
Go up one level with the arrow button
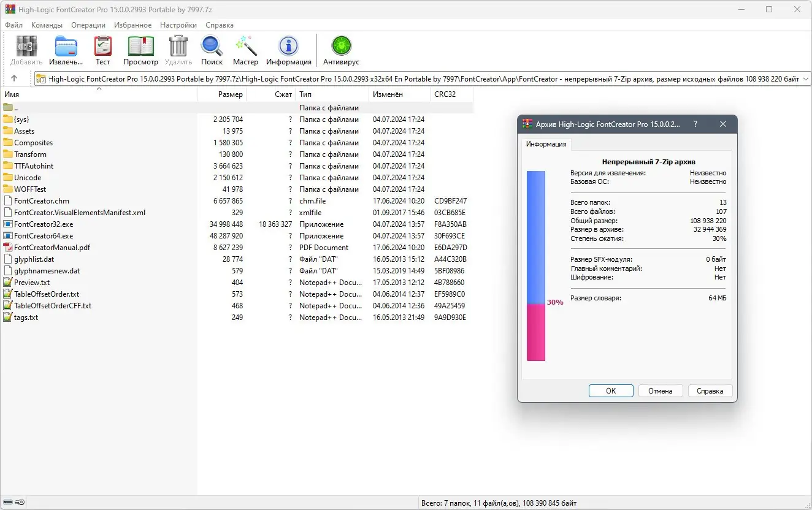tap(14, 78)
